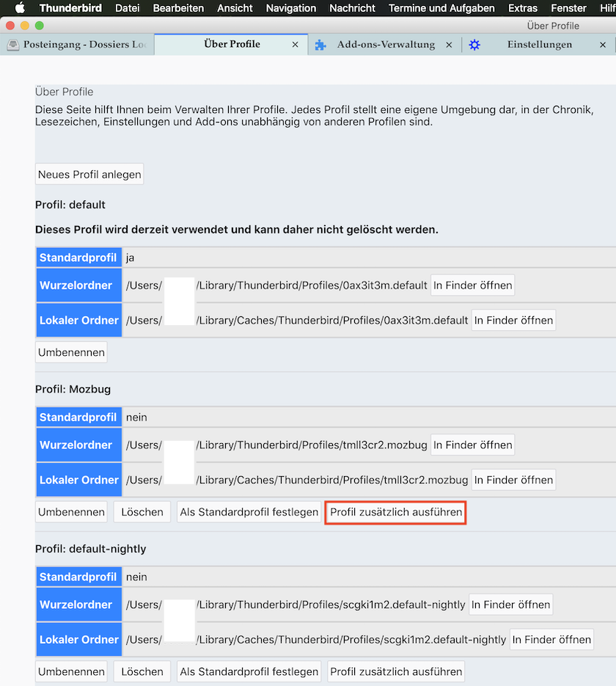
Task: Close the Über Profile tab
Action: (x=296, y=45)
